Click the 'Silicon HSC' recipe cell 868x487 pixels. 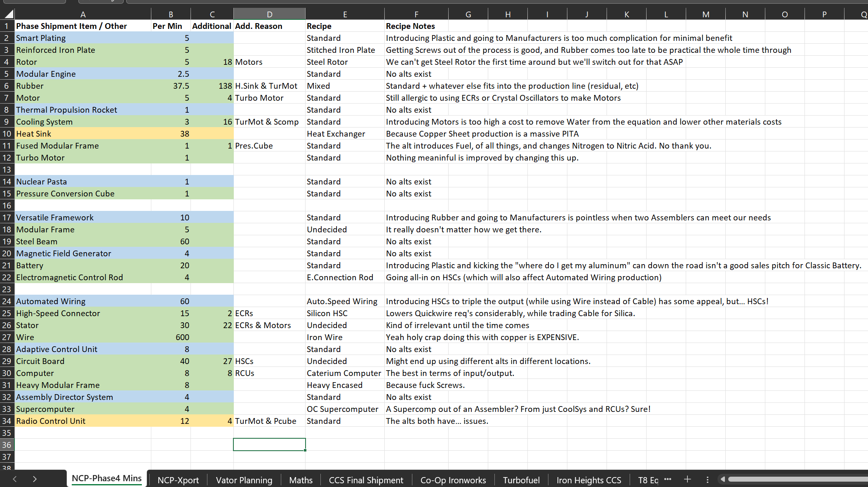pos(345,313)
